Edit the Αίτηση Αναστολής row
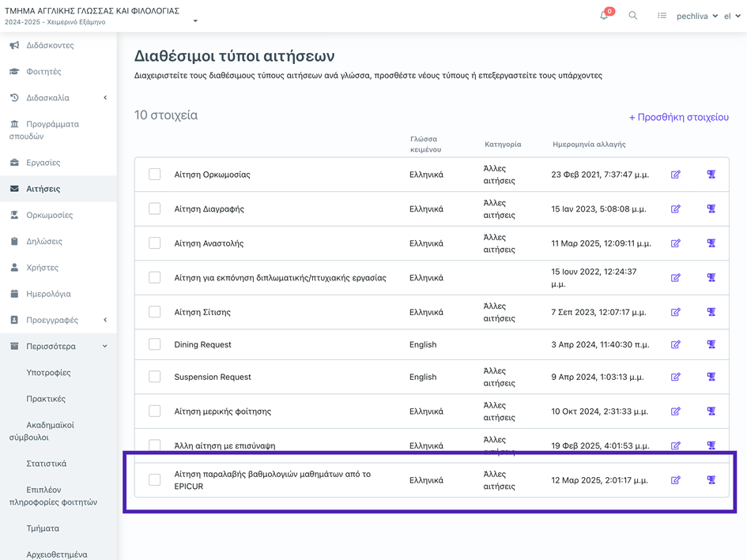The image size is (747, 560). tap(676, 243)
